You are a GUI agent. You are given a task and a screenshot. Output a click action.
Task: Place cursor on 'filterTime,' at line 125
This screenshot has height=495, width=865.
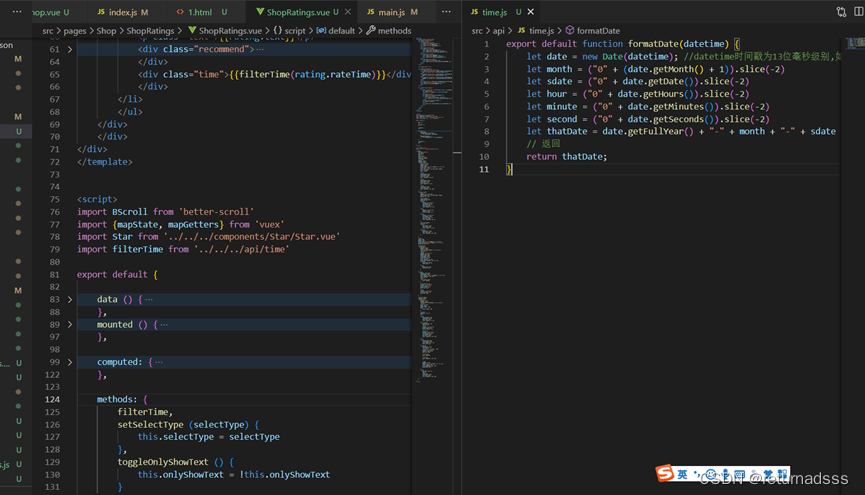(x=145, y=412)
